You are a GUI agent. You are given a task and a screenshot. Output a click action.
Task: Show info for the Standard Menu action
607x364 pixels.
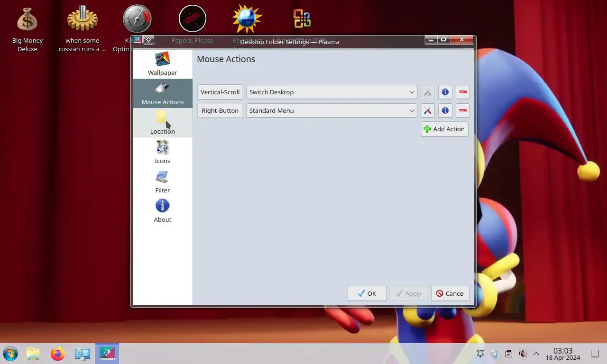pyautogui.click(x=445, y=110)
